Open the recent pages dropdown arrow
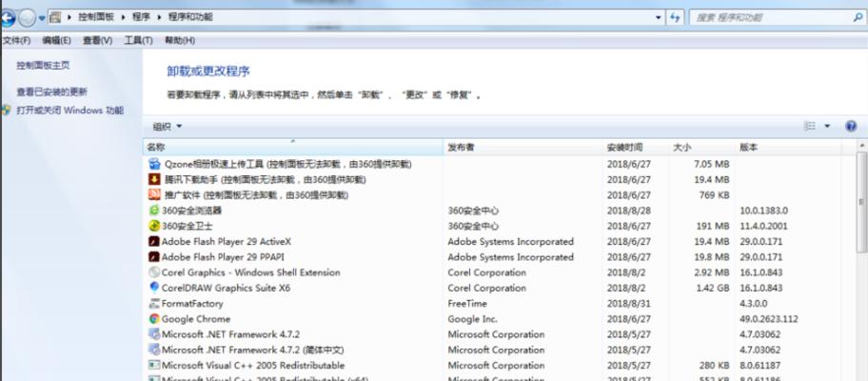 click(42, 18)
